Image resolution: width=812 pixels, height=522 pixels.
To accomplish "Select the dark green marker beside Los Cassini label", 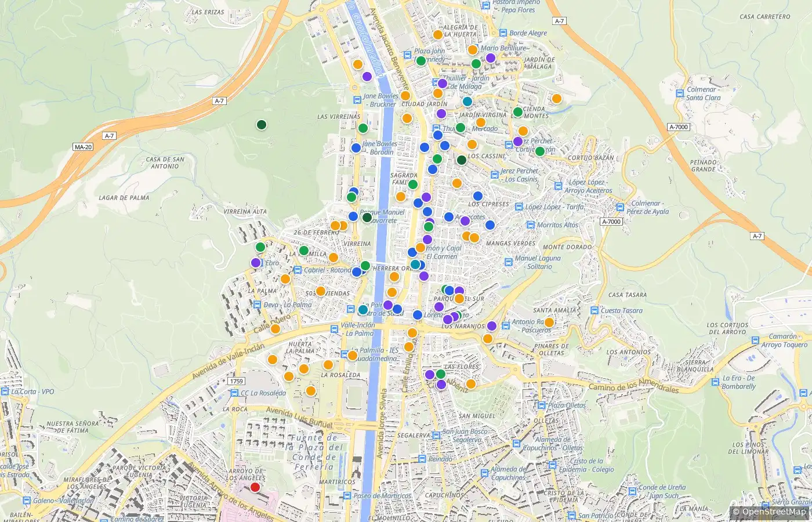I will click(462, 160).
